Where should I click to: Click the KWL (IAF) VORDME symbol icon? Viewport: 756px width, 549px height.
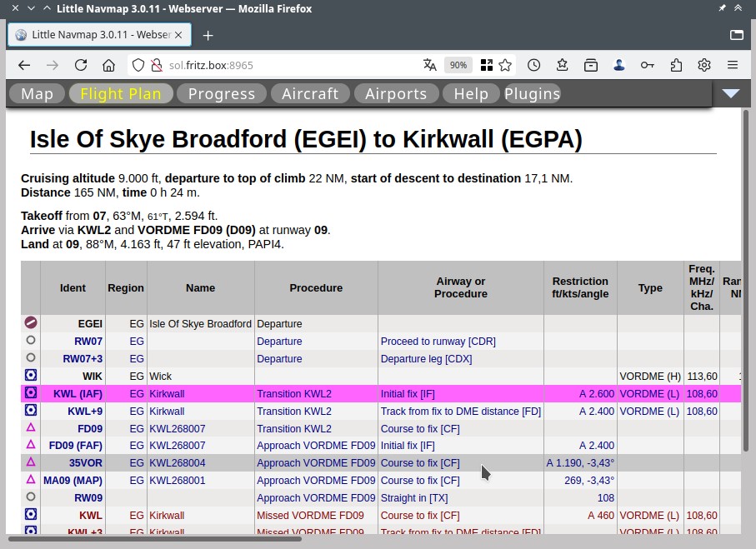(31, 392)
